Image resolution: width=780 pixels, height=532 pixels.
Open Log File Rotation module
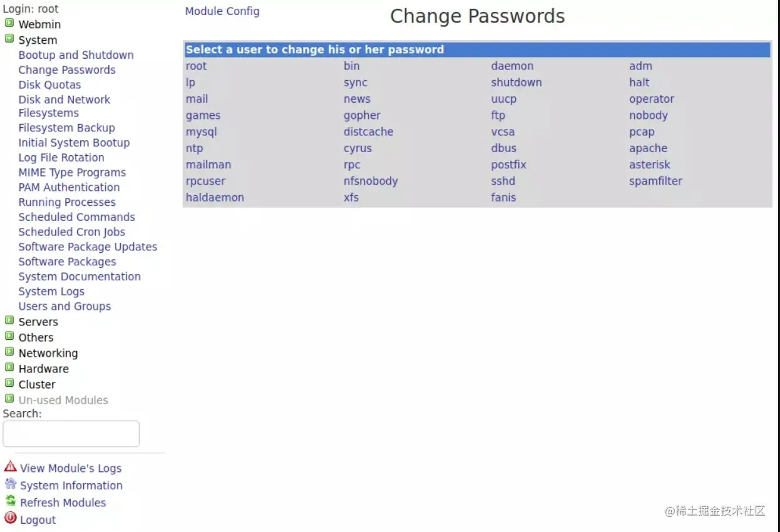(61, 158)
